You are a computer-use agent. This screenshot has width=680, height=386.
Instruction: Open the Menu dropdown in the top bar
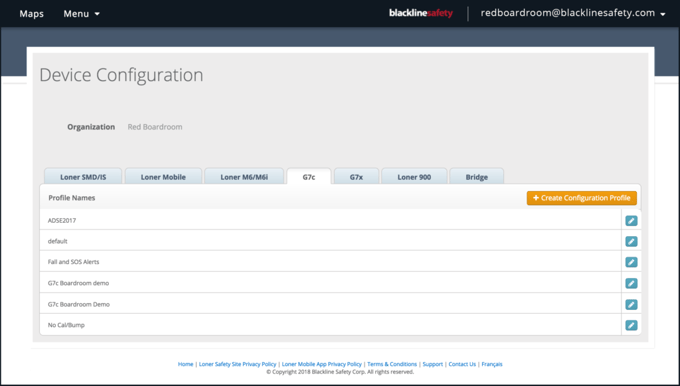pos(82,14)
